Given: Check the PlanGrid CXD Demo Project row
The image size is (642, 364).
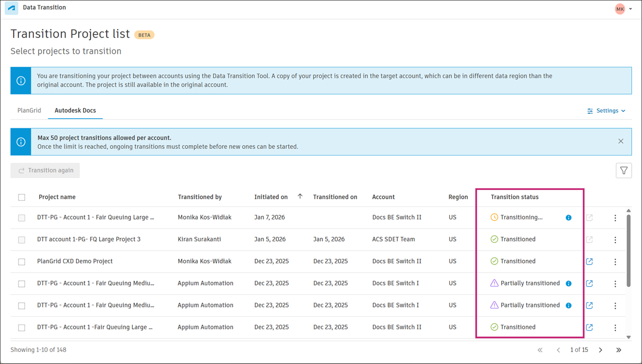Looking at the screenshot, I should (x=22, y=262).
